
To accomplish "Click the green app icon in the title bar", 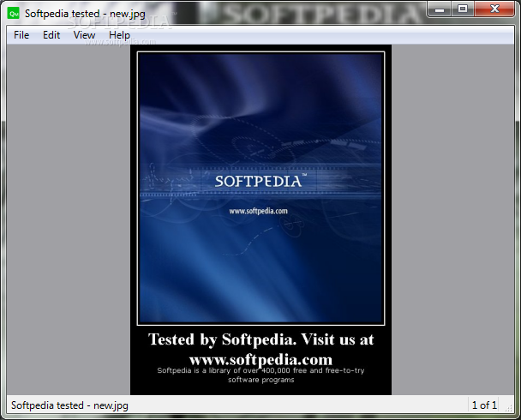I will click(x=14, y=14).
